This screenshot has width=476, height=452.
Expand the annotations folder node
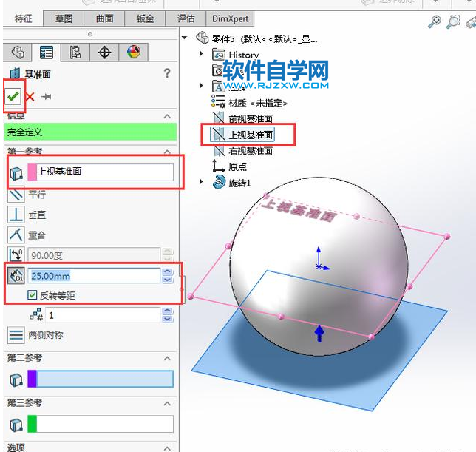coord(201,85)
